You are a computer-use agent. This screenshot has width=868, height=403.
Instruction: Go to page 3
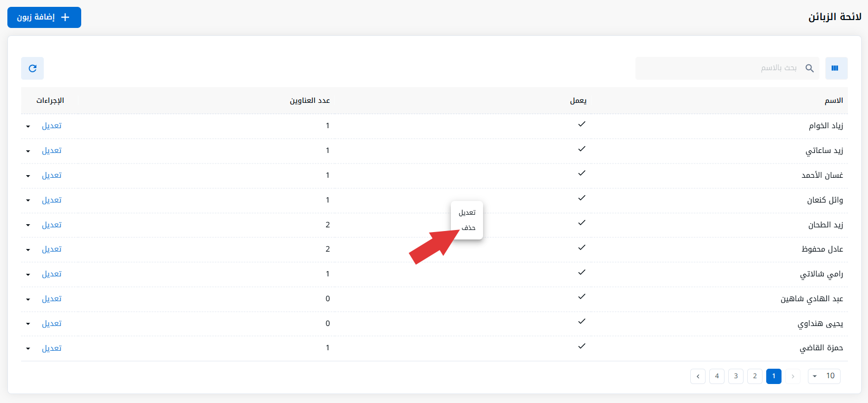point(736,376)
